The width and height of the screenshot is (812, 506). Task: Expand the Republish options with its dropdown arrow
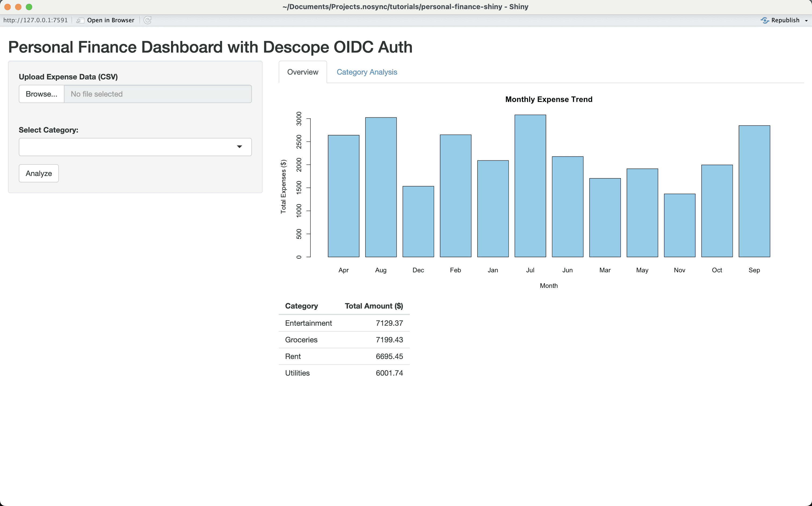pyautogui.click(x=806, y=20)
